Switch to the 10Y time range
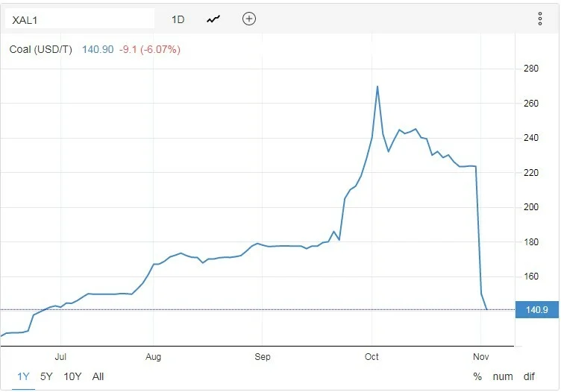This screenshot has width=561, height=392. (x=72, y=376)
